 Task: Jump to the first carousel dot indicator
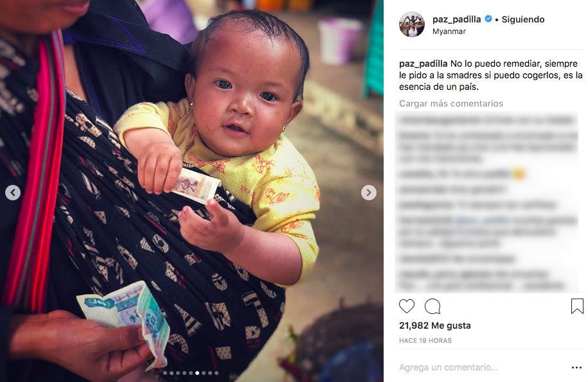tap(165, 373)
